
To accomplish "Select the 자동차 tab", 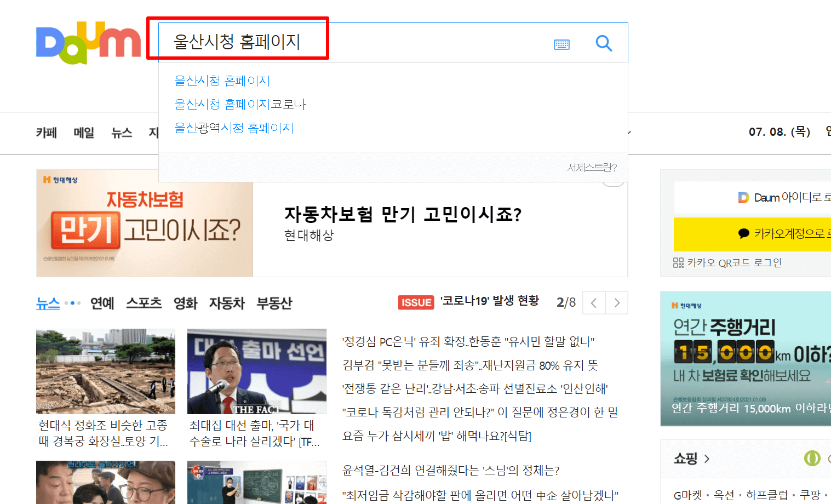I will [227, 303].
